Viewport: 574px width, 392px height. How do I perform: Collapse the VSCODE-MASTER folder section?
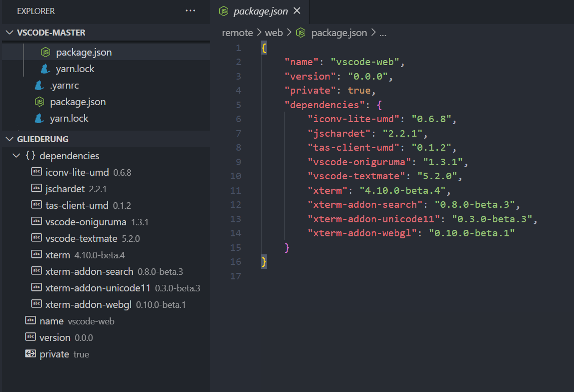pos(10,32)
